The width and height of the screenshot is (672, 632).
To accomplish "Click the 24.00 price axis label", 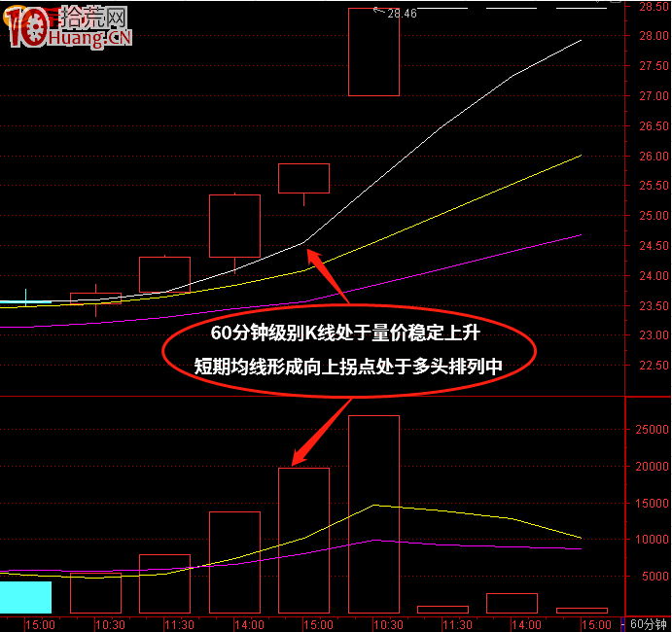I will [x=654, y=275].
